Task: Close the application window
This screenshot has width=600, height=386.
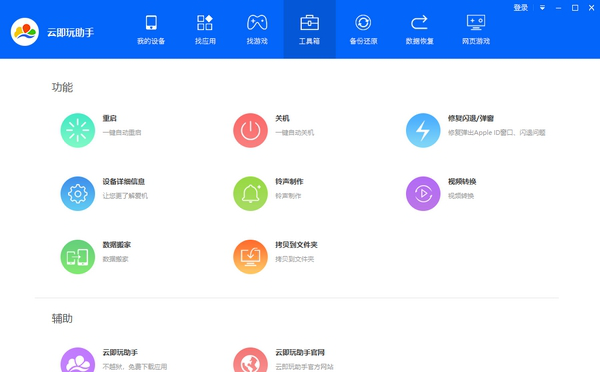Action: pyautogui.click(x=592, y=8)
